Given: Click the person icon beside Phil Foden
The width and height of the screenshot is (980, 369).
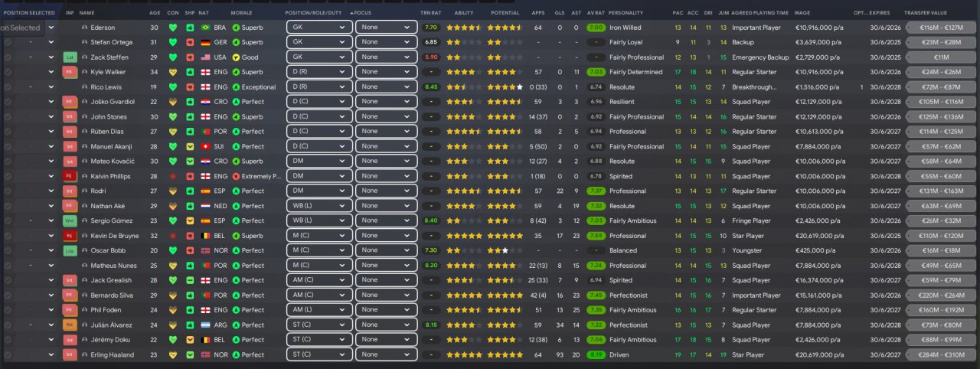Looking at the screenshot, I should 84,310.
